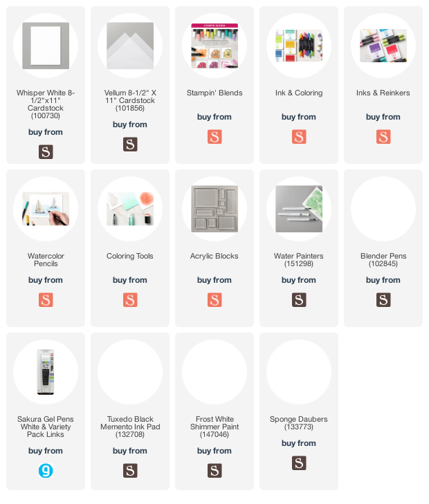This screenshot has height=504, width=429.
Task: Click orange store icon under Inks & Reinkers
Action: coord(383,137)
